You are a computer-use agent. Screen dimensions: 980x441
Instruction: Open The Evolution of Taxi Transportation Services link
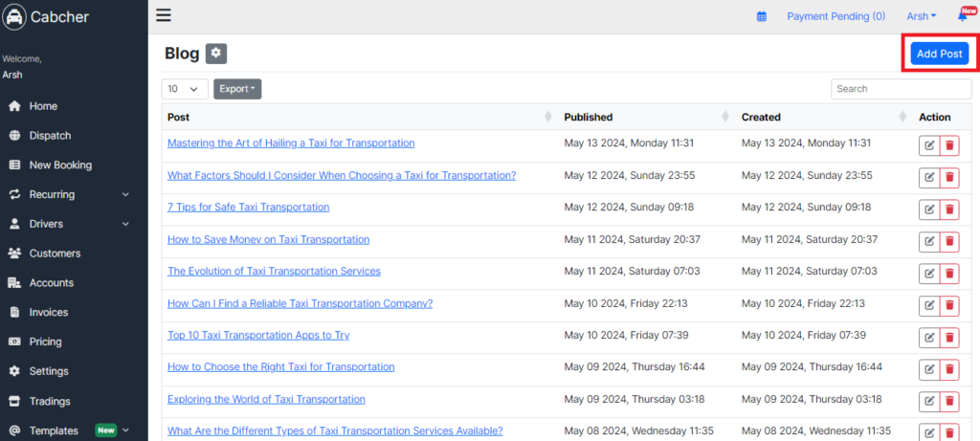point(274,271)
